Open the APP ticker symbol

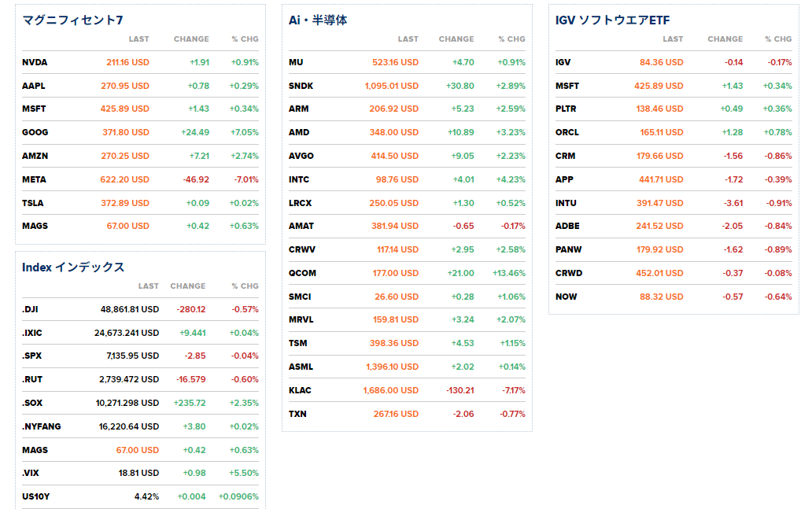[x=564, y=179]
